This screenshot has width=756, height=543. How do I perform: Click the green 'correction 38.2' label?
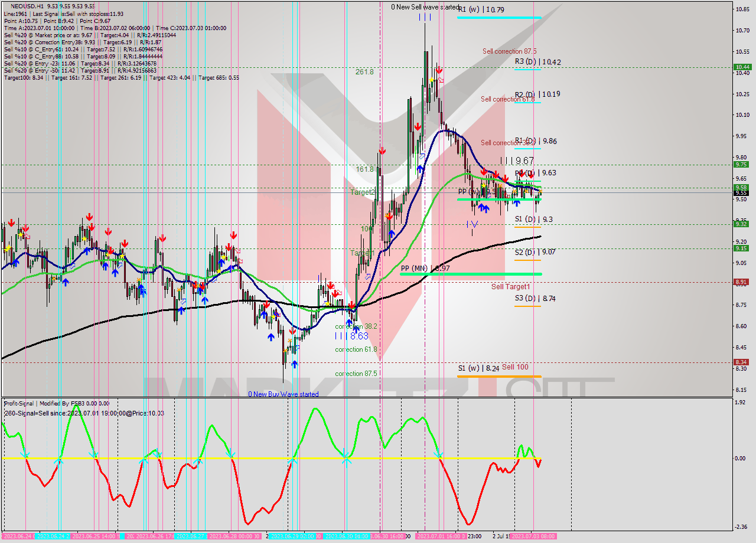pos(356,326)
